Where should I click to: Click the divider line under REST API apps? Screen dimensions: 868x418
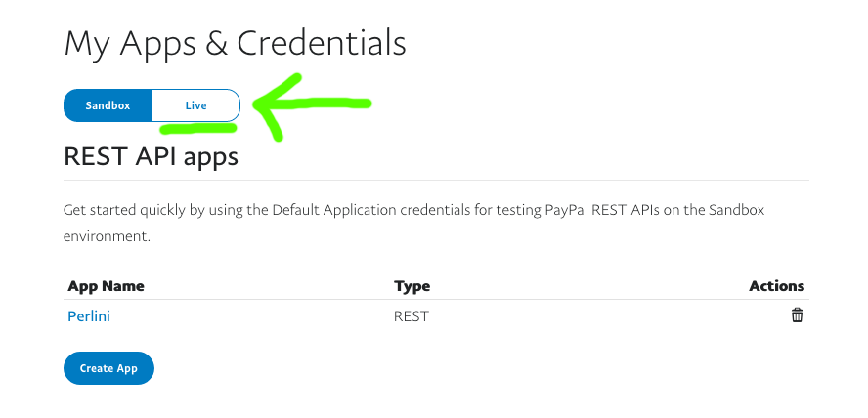[436, 180]
